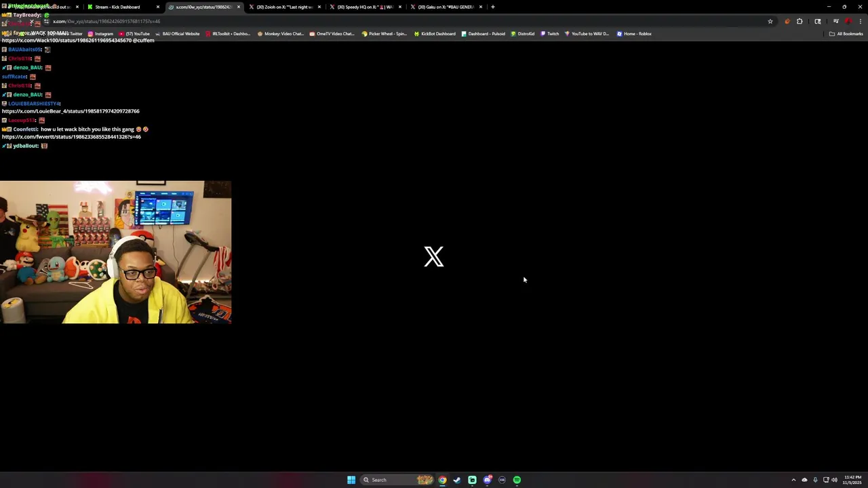868x488 pixels.
Task: Open Instagram bookmark
Action: pyautogui.click(x=100, y=33)
